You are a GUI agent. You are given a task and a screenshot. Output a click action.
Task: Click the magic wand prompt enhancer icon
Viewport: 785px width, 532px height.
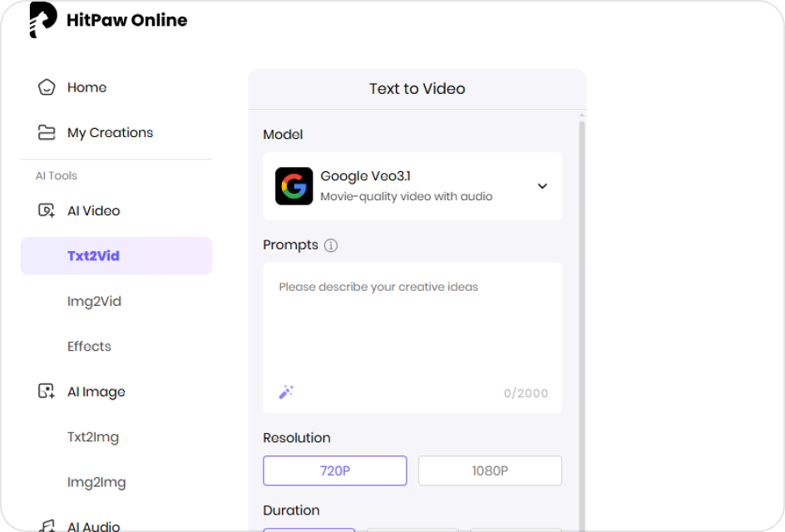[286, 392]
